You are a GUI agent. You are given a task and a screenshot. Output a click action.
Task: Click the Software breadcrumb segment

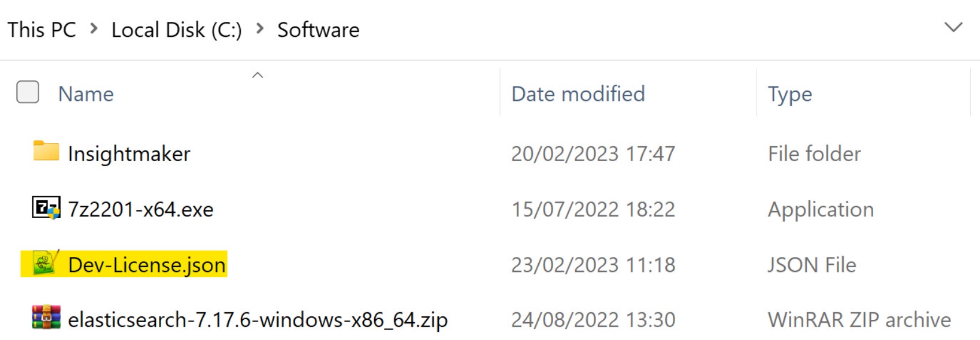tap(318, 30)
